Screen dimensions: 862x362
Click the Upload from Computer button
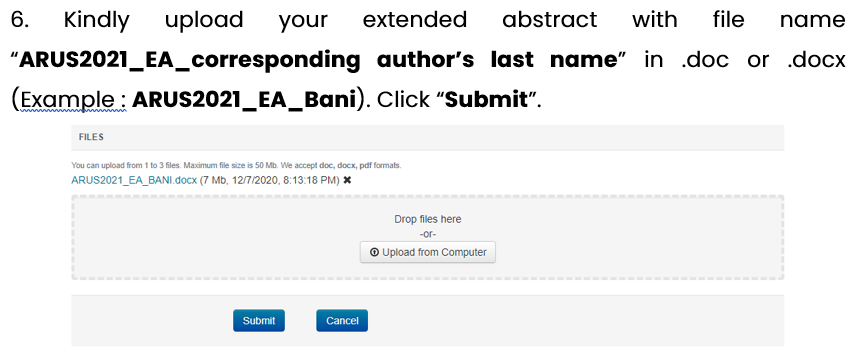[x=428, y=252]
